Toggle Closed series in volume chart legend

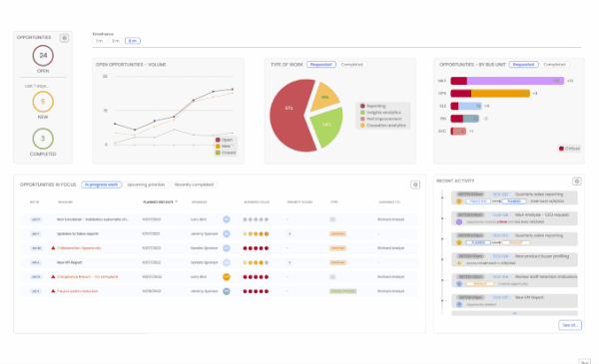tap(226, 153)
